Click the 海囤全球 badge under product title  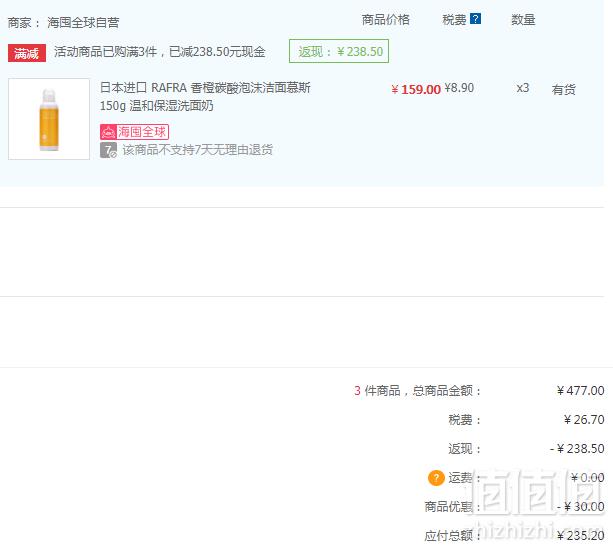[134, 132]
